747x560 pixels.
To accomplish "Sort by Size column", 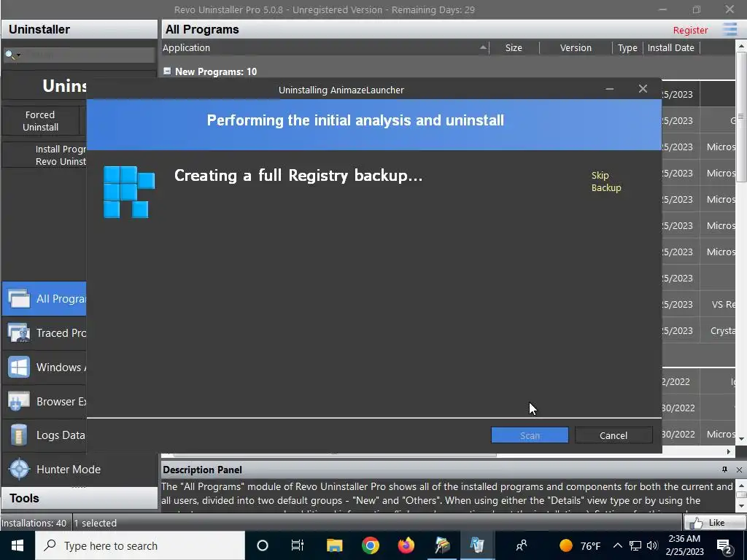I will [x=514, y=47].
